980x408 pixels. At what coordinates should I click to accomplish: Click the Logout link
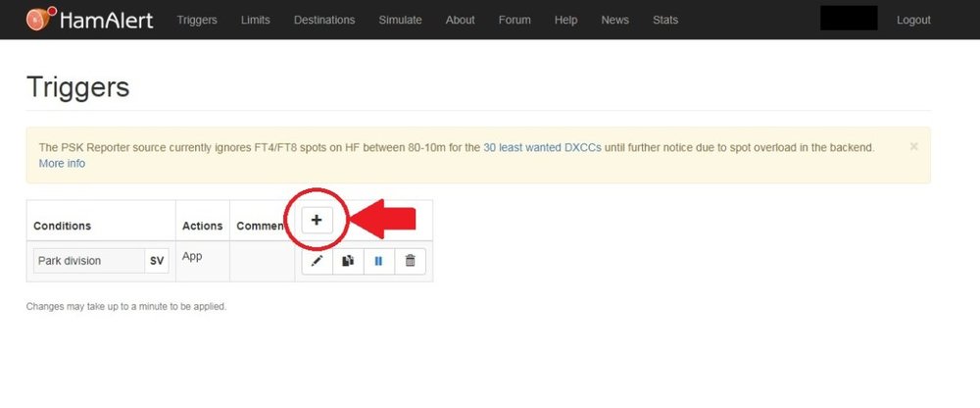point(913,20)
